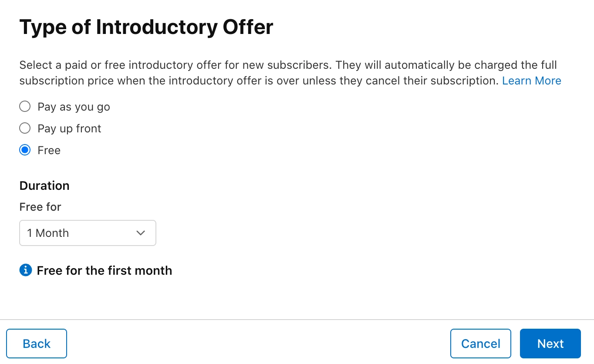This screenshot has width=594, height=364.
Task: Click the blue info icon
Action: tap(26, 270)
